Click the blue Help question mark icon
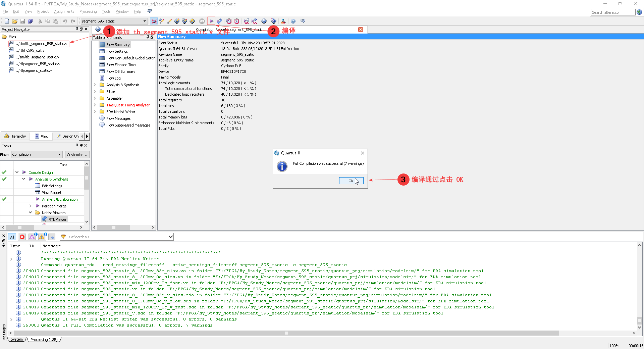This screenshot has width=644, height=349. 293,21
